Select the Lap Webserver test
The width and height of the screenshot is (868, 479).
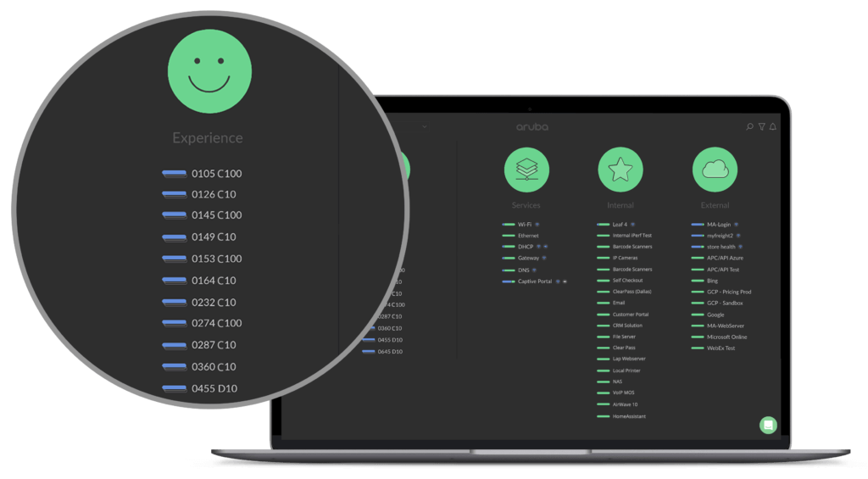click(621, 359)
